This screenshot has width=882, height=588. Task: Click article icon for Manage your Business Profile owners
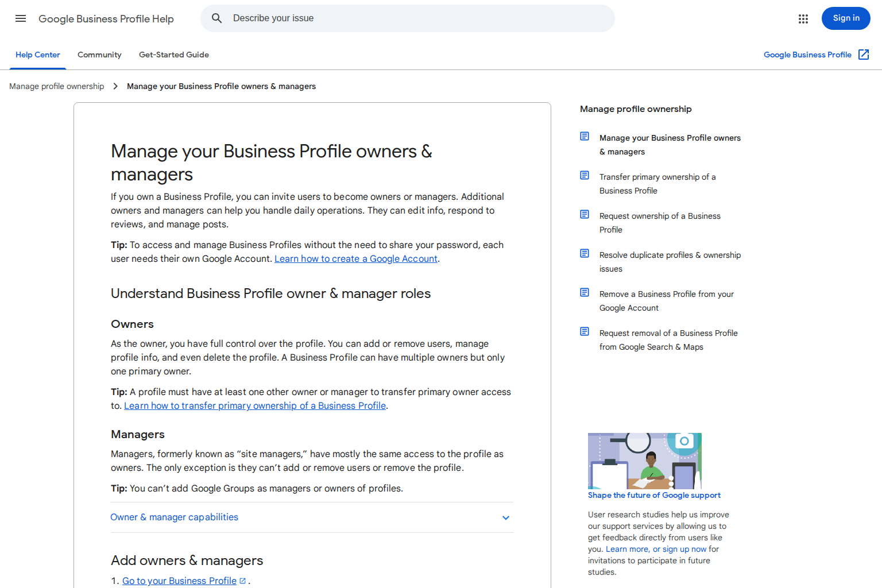coord(585,136)
